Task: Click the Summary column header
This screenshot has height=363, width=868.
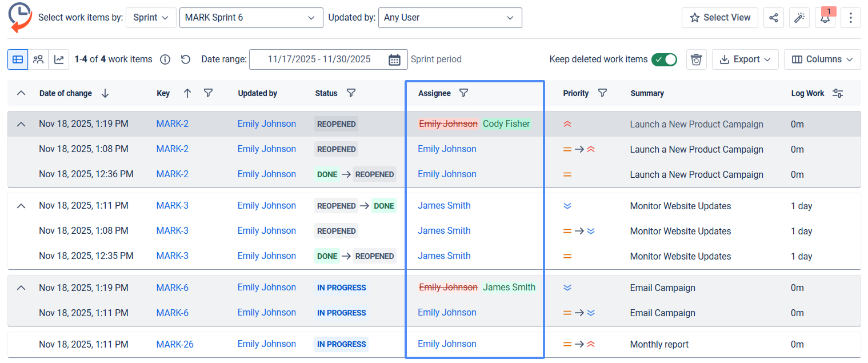Action: click(x=647, y=93)
